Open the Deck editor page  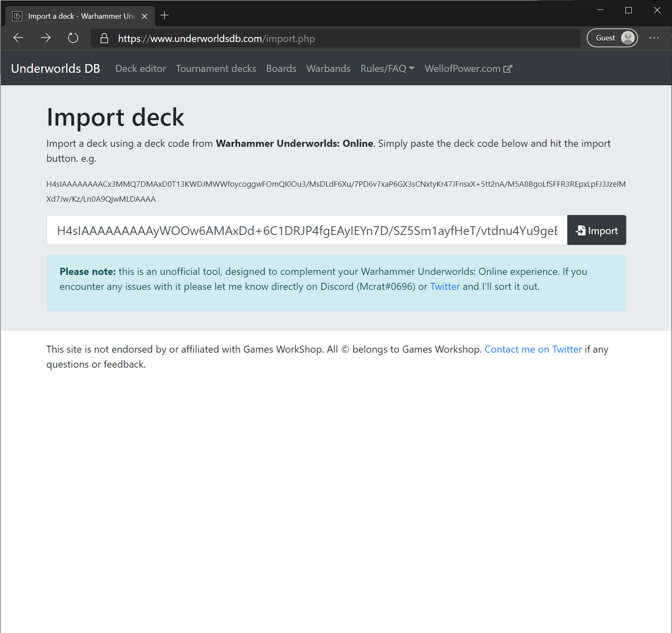pyautogui.click(x=140, y=69)
